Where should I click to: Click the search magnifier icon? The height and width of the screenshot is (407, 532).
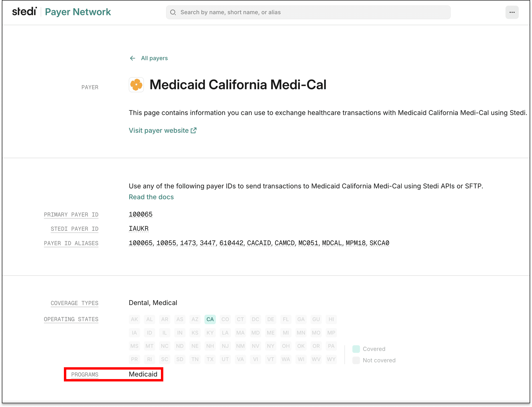click(173, 12)
